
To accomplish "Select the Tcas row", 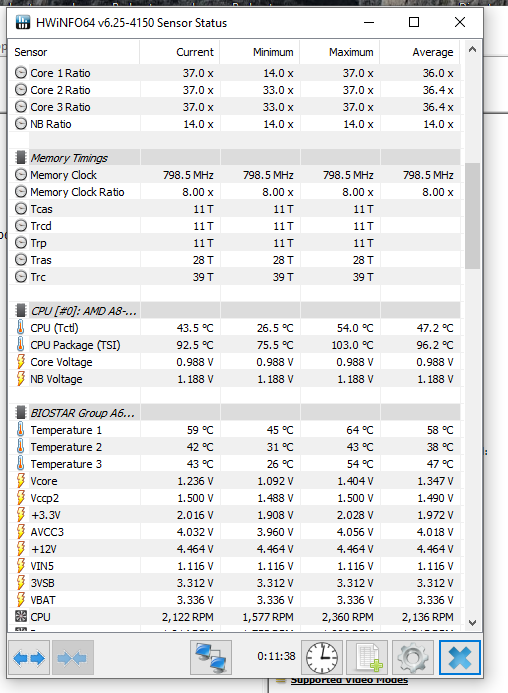I will click(x=234, y=209).
